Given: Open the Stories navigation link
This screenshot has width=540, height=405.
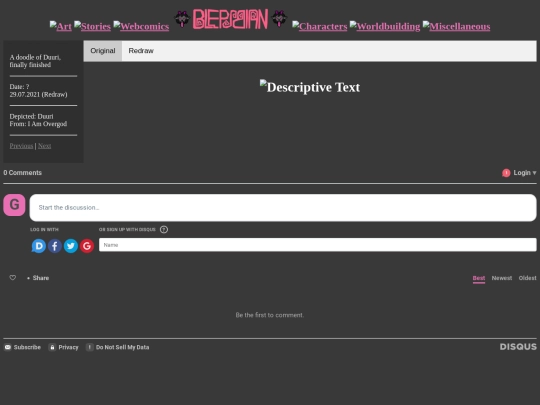Looking at the screenshot, I should click(x=92, y=26).
